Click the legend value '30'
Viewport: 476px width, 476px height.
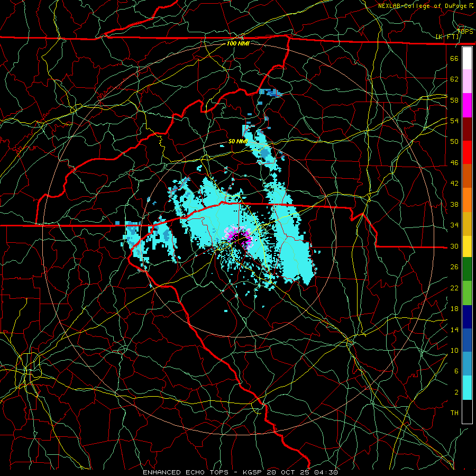454,246
